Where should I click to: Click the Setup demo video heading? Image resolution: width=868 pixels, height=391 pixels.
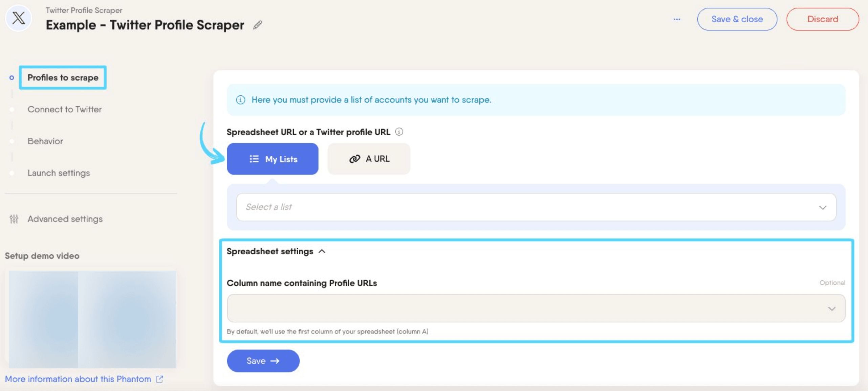tap(42, 256)
